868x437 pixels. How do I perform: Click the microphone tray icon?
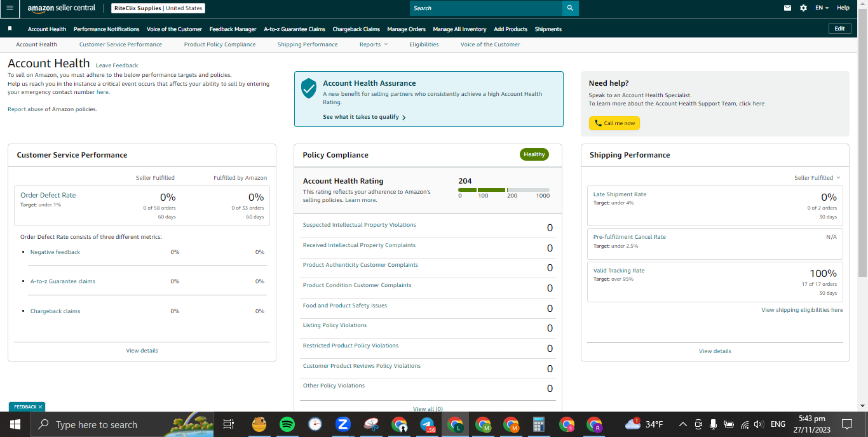tap(714, 424)
